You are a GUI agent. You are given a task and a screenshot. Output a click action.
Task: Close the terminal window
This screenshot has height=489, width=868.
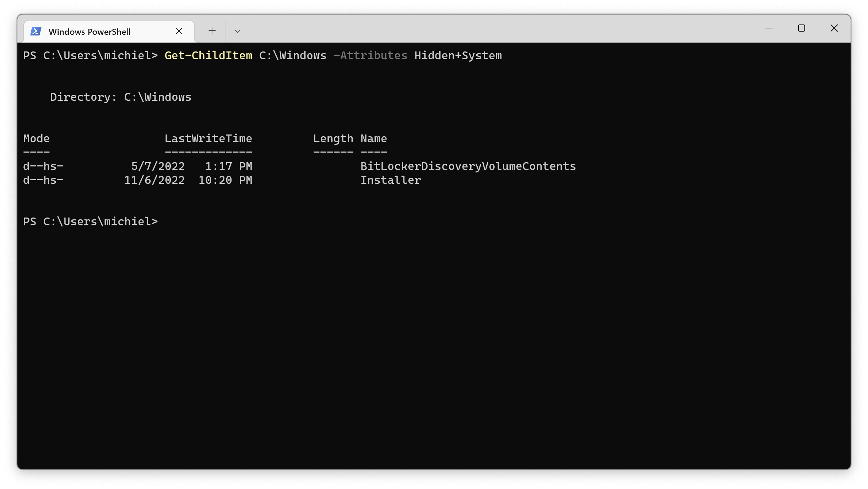coord(834,28)
